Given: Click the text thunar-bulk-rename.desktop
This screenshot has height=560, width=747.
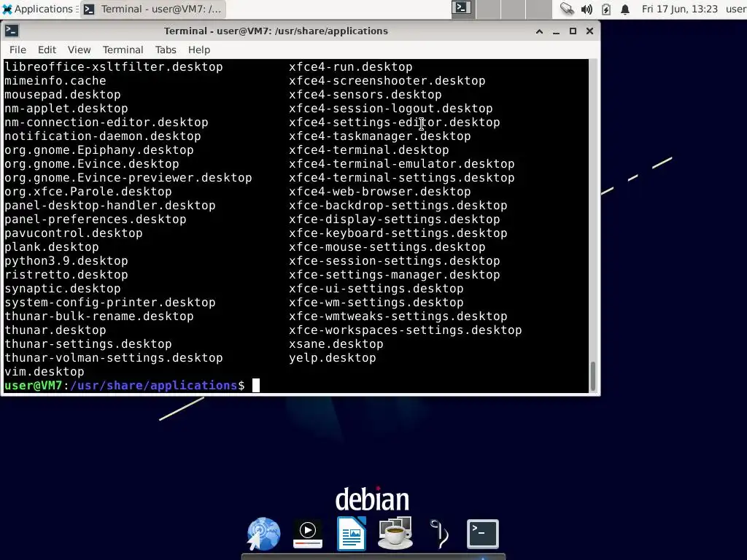Looking at the screenshot, I should tap(99, 316).
